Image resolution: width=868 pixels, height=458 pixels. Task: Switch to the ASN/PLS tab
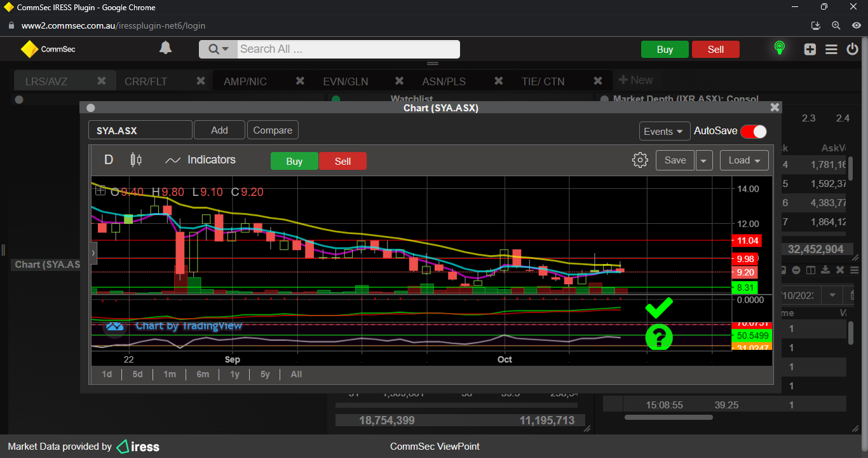[x=444, y=81]
